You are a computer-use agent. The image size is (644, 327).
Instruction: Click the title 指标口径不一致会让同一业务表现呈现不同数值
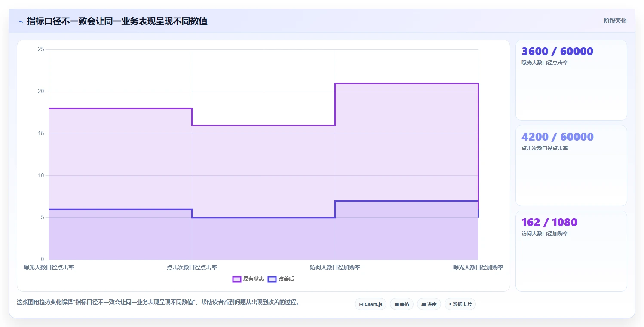pyautogui.click(x=117, y=21)
